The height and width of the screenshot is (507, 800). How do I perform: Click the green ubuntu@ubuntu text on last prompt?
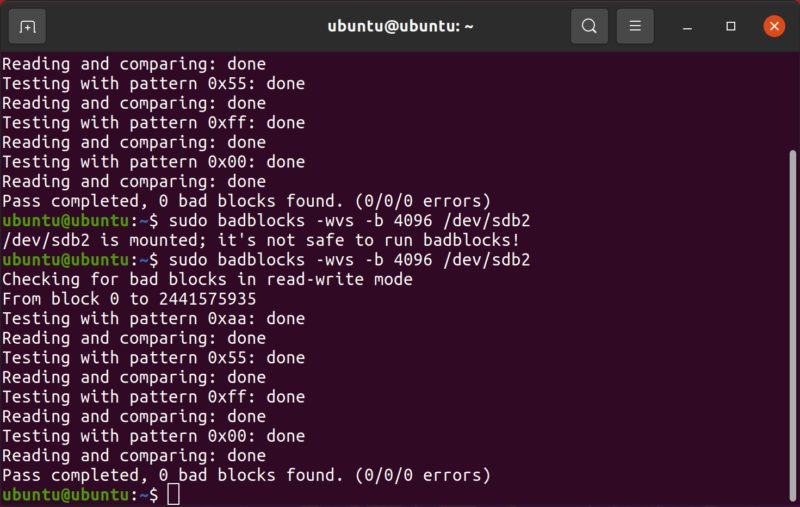click(x=67, y=495)
